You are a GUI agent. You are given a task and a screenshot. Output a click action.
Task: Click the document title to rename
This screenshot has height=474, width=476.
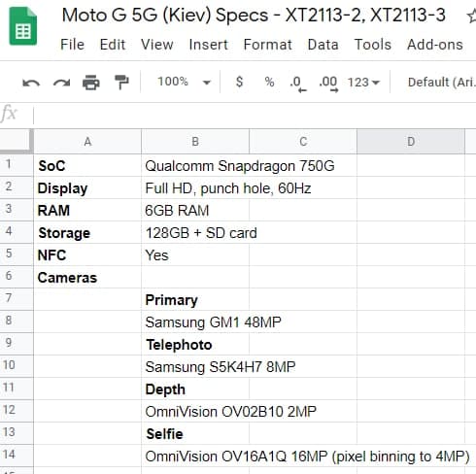pyautogui.click(x=254, y=16)
